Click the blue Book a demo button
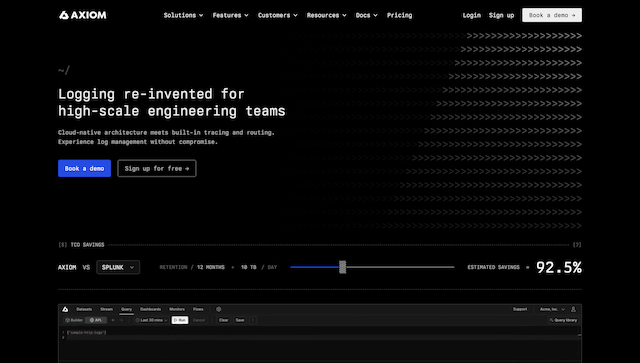 84,168
